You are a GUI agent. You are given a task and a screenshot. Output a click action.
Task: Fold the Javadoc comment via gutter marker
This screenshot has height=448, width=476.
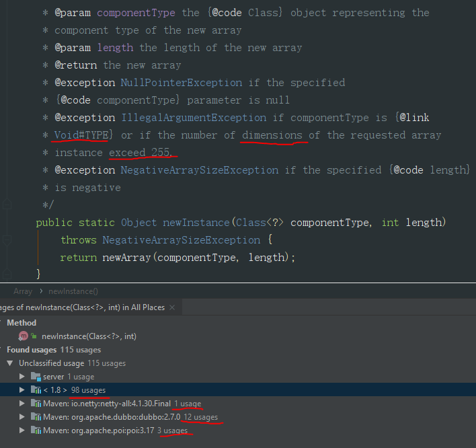[x=7, y=204]
